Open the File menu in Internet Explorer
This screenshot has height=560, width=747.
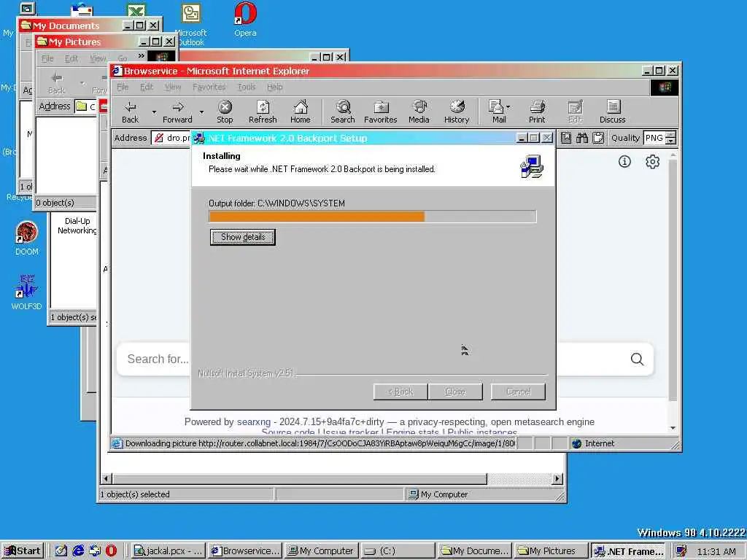pyautogui.click(x=123, y=87)
